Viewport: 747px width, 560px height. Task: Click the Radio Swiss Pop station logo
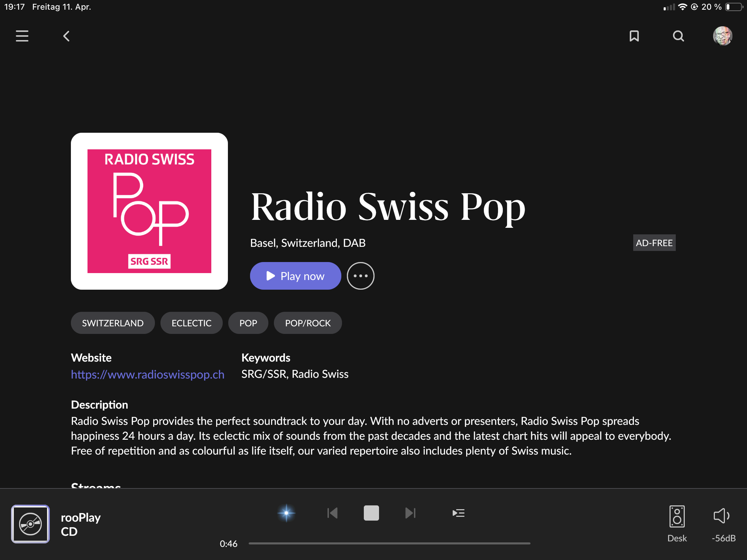point(149,211)
